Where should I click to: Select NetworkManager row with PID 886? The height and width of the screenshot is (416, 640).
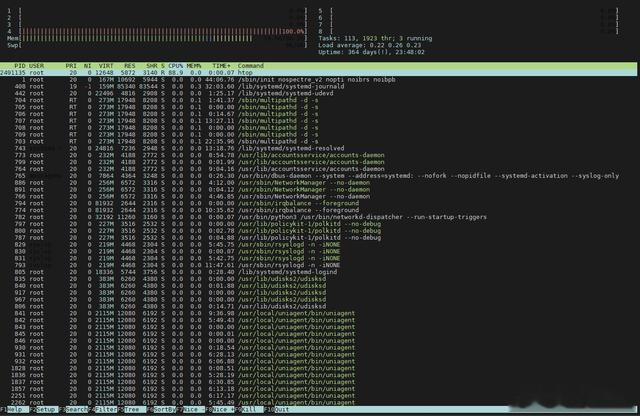(x=318, y=182)
